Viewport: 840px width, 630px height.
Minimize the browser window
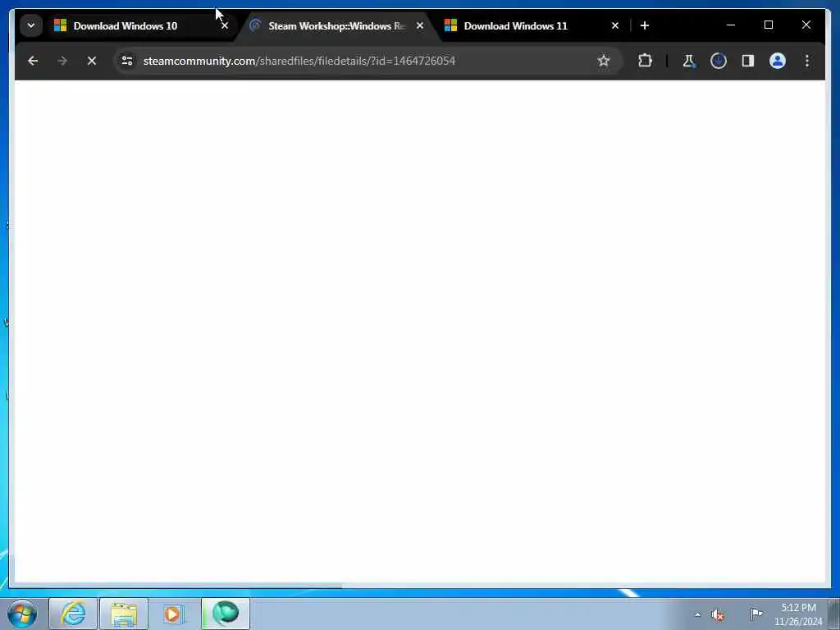731,25
